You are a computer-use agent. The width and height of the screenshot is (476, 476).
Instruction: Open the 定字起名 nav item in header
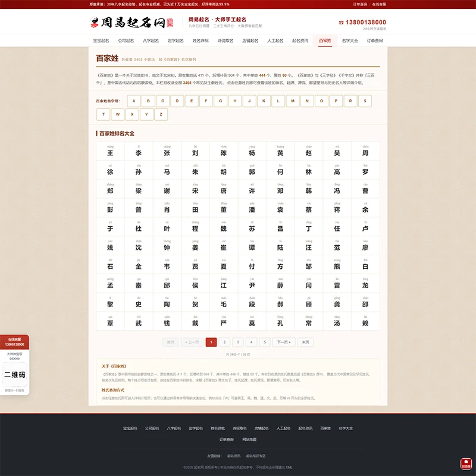click(x=176, y=40)
